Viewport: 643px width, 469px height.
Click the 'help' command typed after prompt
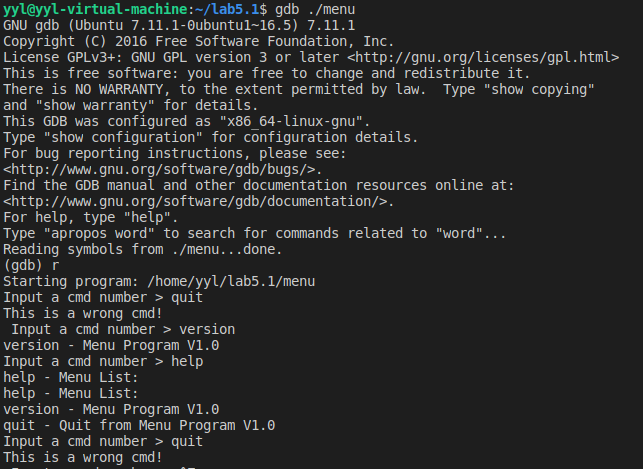[187, 361]
